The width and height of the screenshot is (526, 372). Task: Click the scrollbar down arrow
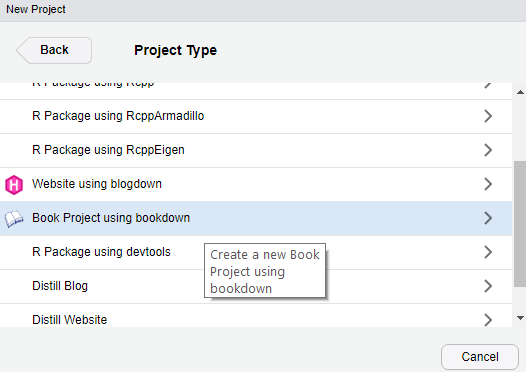pyautogui.click(x=520, y=318)
